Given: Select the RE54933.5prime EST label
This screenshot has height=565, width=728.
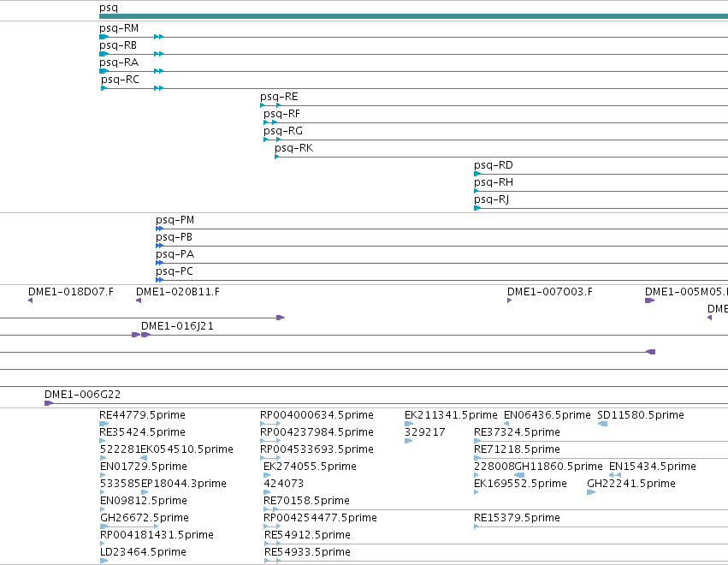Looking at the screenshot, I should click(307, 552).
